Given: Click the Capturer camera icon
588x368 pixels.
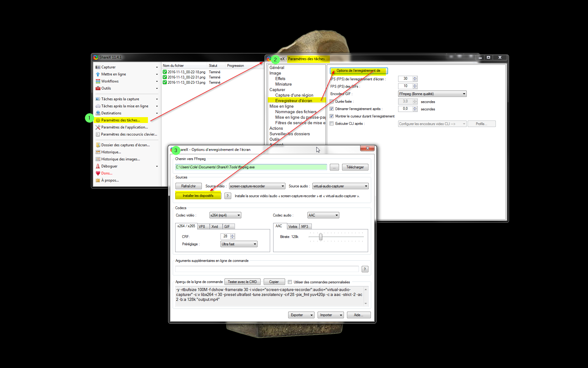Looking at the screenshot, I should pos(98,67).
